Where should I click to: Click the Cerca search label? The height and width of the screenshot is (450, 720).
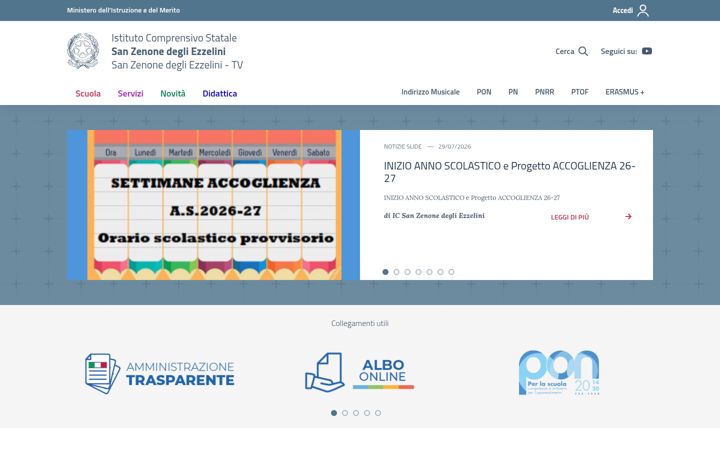565,51
